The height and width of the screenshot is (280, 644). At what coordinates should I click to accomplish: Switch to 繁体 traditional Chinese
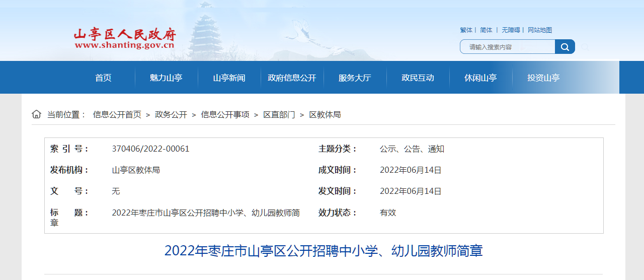coord(466,30)
